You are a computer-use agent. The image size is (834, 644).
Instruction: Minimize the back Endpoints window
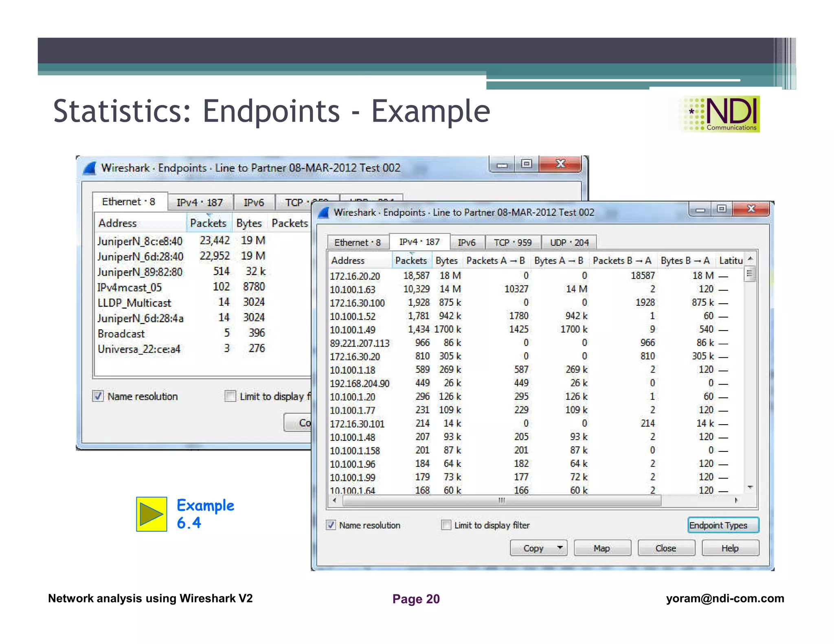point(502,165)
